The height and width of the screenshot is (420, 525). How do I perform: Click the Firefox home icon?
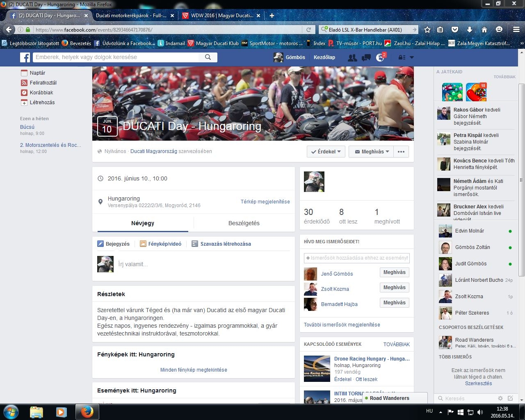click(484, 30)
